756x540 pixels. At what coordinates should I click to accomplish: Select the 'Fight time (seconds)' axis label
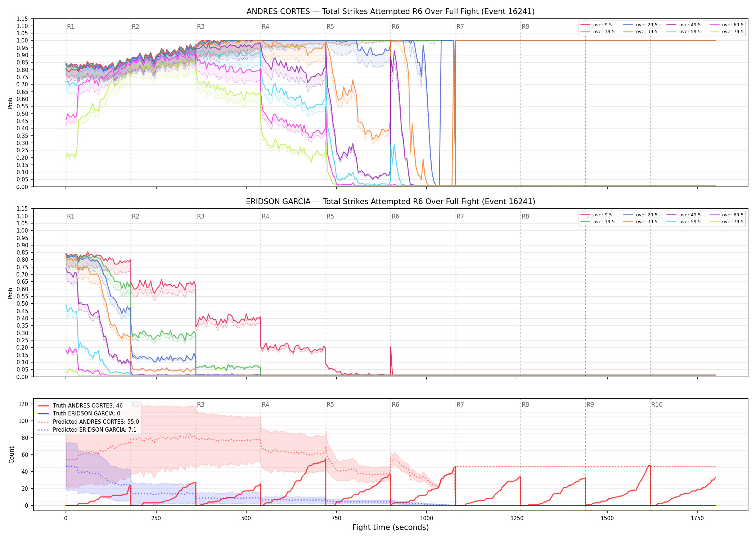(391, 527)
